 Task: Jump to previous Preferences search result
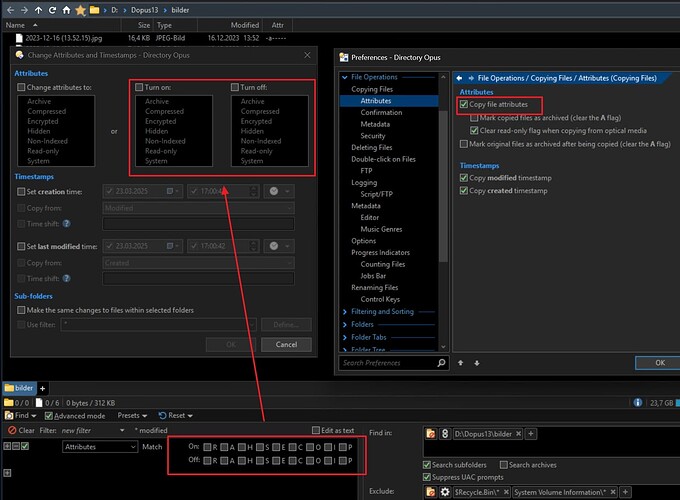tap(461, 363)
